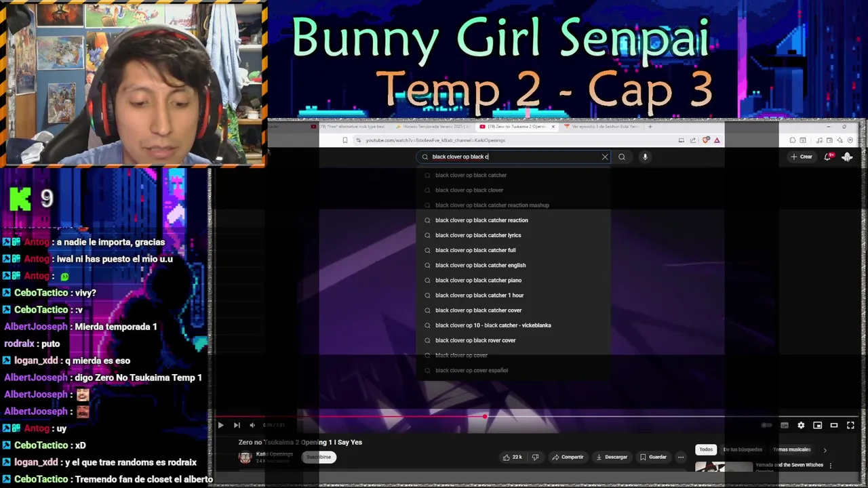Click the Brave rewards triangle icon
Viewport: 868px width, 488px height.
(x=717, y=140)
